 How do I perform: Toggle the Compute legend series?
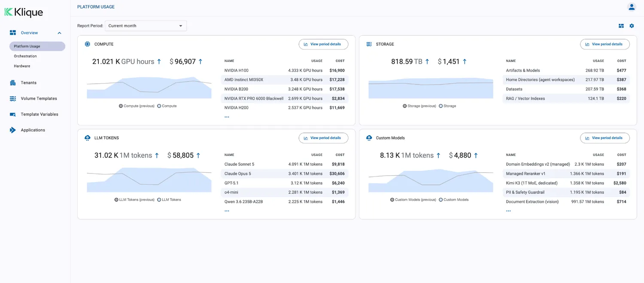(x=167, y=106)
